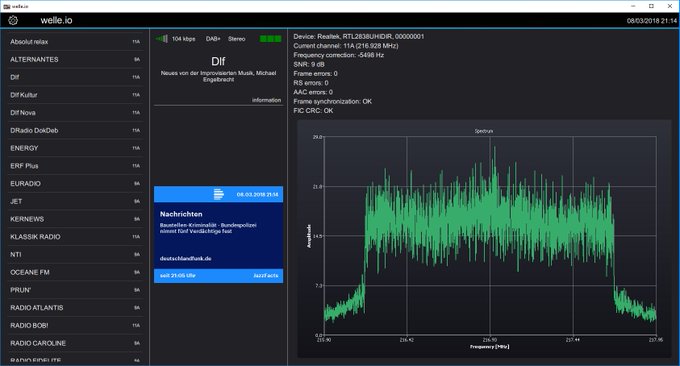Click the Nachrichten slideshow image
The image size is (680, 366).
[x=219, y=235]
